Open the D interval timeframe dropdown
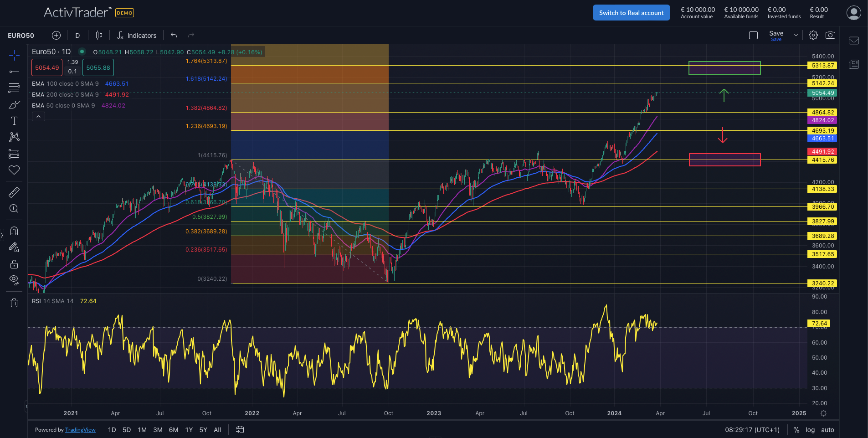 (77, 35)
